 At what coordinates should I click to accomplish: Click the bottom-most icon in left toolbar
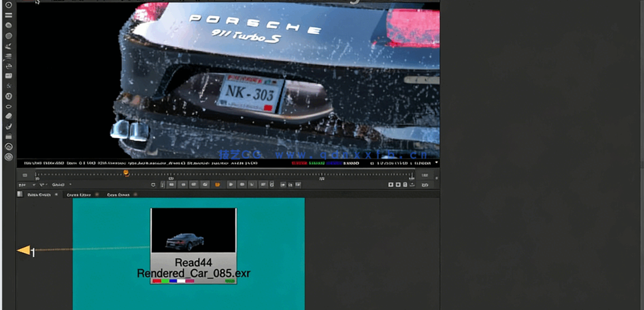pos(9,157)
